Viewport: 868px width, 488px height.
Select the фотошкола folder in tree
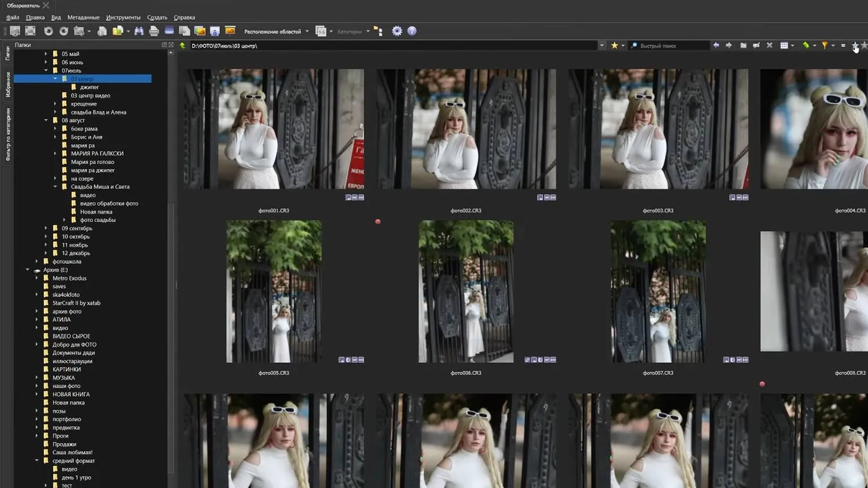(67, 261)
